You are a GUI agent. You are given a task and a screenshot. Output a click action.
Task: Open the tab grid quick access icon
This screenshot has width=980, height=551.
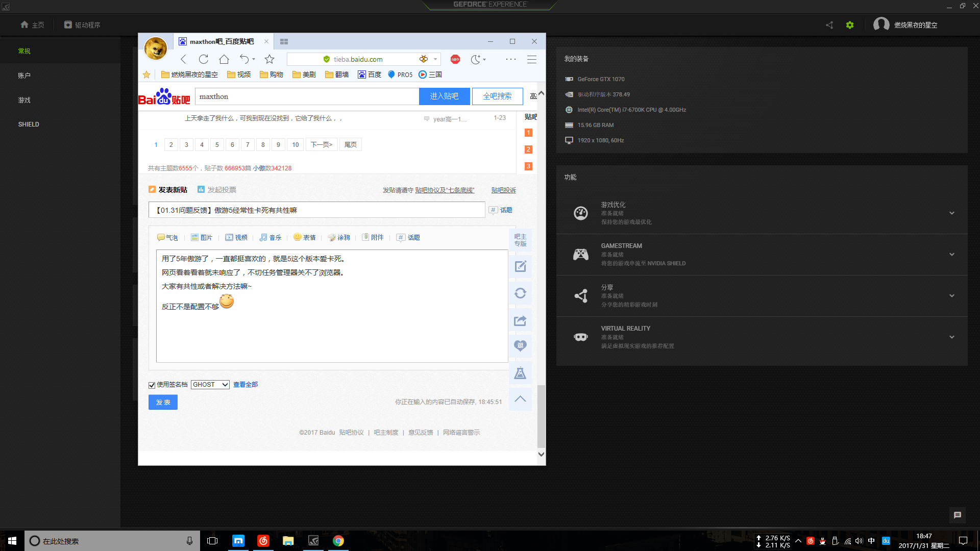[284, 41]
